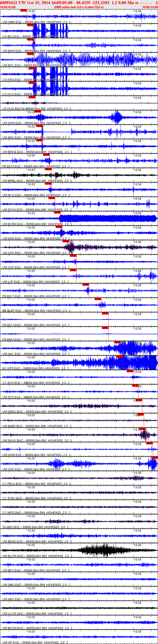Select the UW SHW EHZ trace label
Viewport: 158px width, 644px height.
[36, 123]
